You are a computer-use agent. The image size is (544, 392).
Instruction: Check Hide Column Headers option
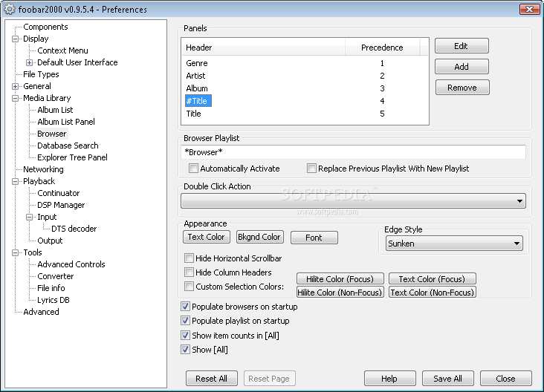[189, 272]
